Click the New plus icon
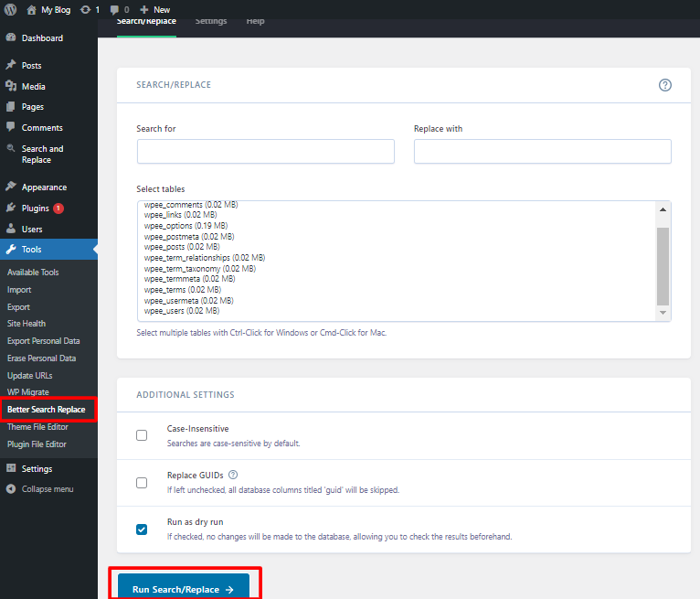This screenshot has width=700, height=599. [144, 10]
